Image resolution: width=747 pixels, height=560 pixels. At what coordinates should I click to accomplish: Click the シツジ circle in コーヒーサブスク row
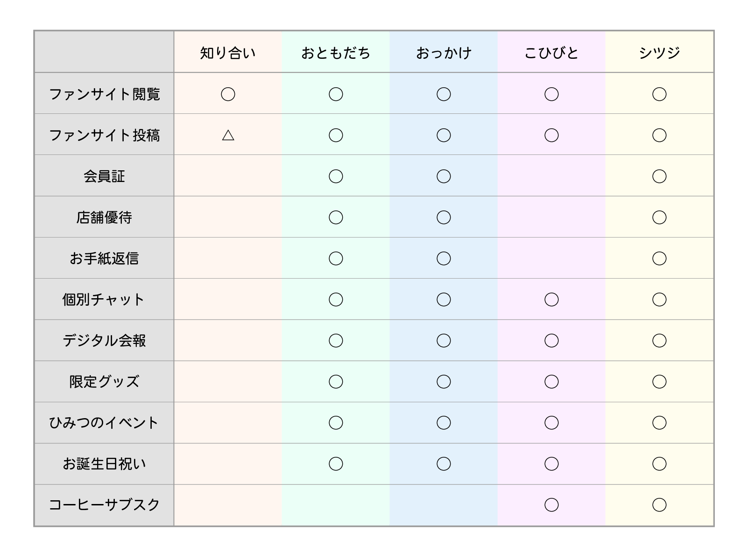coord(659,505)
